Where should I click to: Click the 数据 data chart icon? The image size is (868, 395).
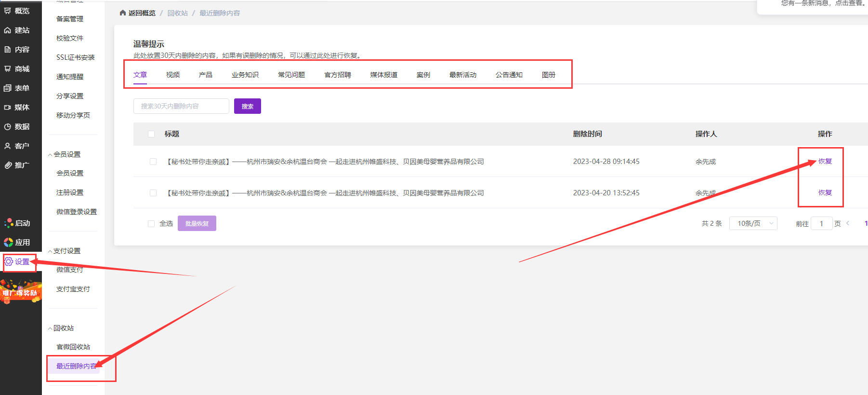tap(8, 127)
